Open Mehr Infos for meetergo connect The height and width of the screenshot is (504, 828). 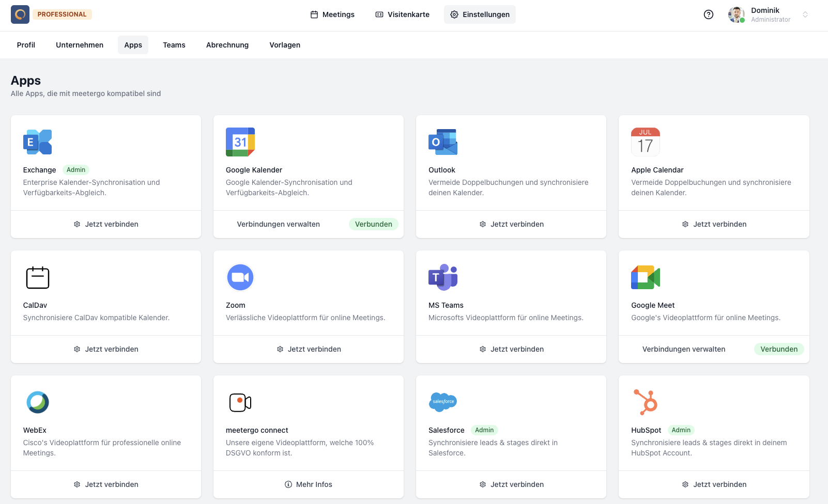[x=309, y=484]
